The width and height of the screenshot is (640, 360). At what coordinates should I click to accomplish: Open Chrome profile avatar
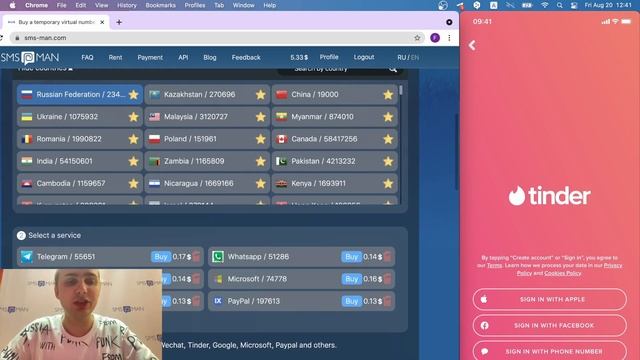coord(435,38)
